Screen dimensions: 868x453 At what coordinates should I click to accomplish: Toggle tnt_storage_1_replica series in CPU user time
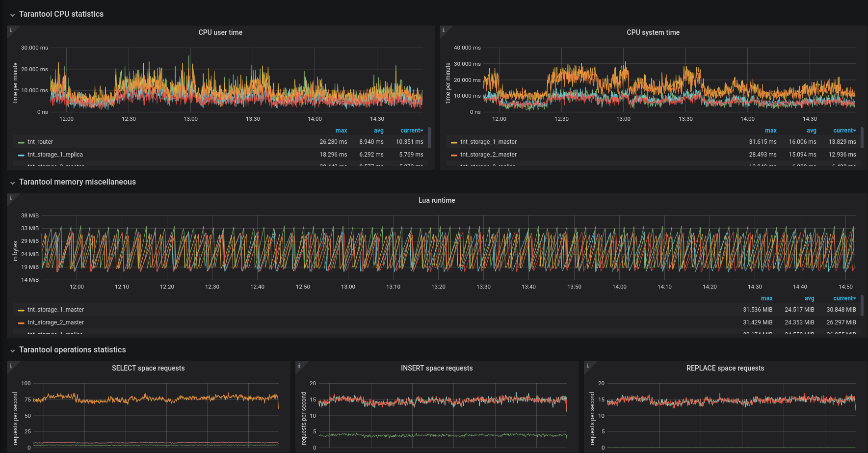point(55,155)
